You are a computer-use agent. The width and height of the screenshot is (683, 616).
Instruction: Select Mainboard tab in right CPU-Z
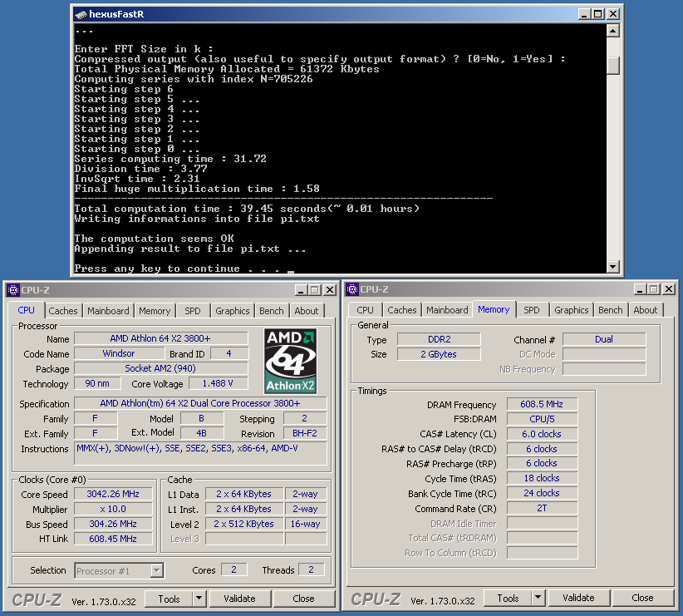(x=447, y=310)
